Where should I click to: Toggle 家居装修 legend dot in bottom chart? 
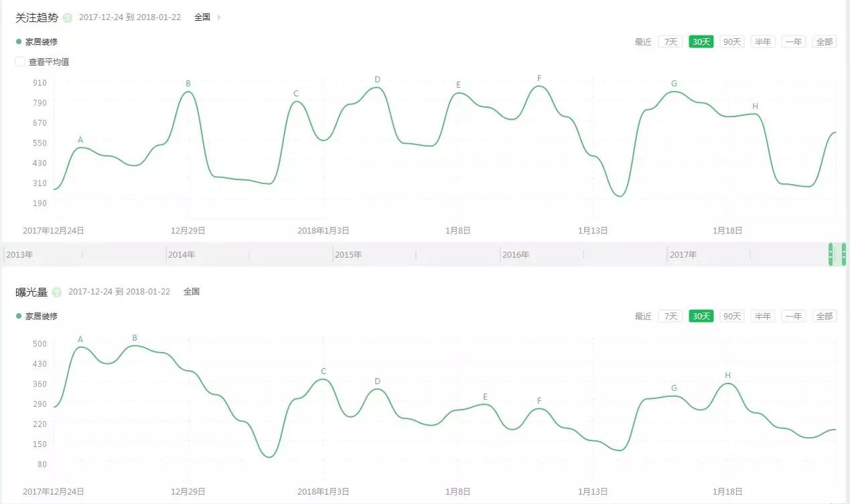click(x=19, y=316)
